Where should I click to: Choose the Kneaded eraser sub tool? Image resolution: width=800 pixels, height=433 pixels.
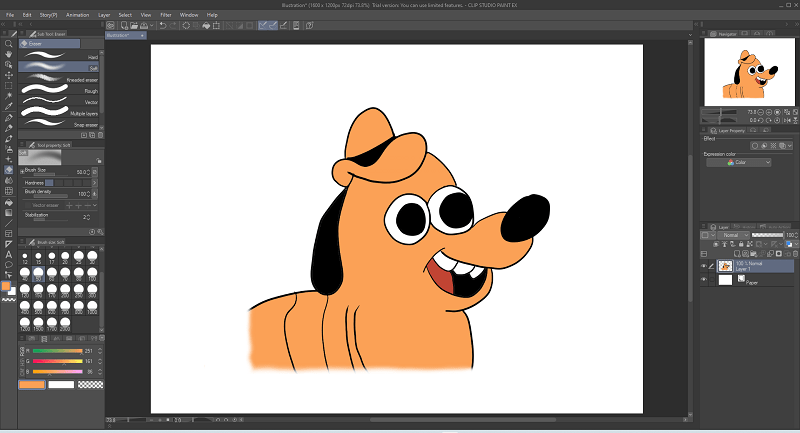[59, 79]
